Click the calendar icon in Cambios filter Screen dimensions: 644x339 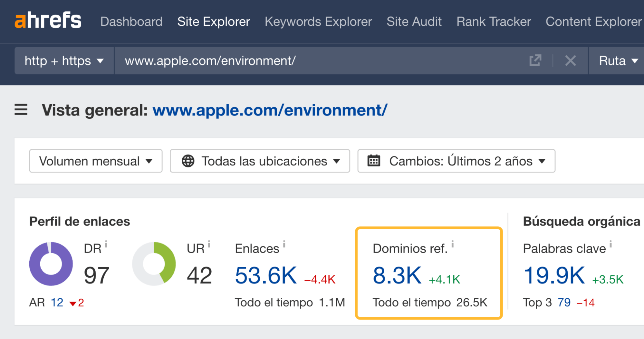pos(373,161)
